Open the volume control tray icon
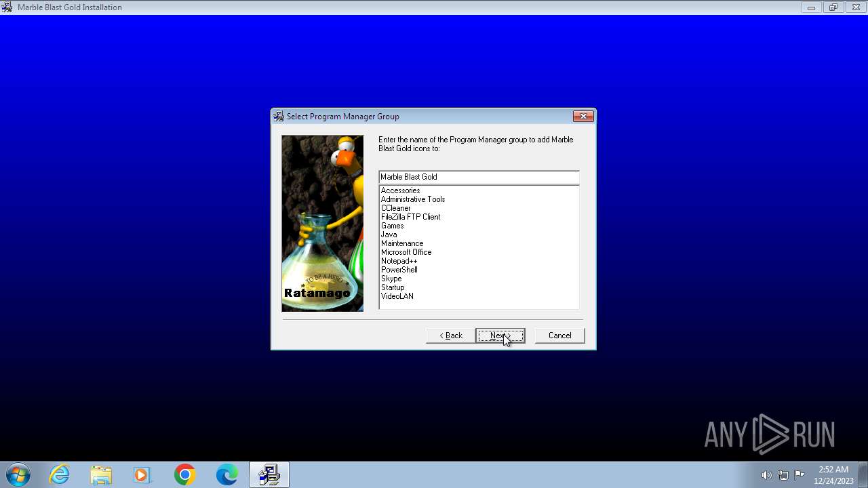 [x=766, y=475]
